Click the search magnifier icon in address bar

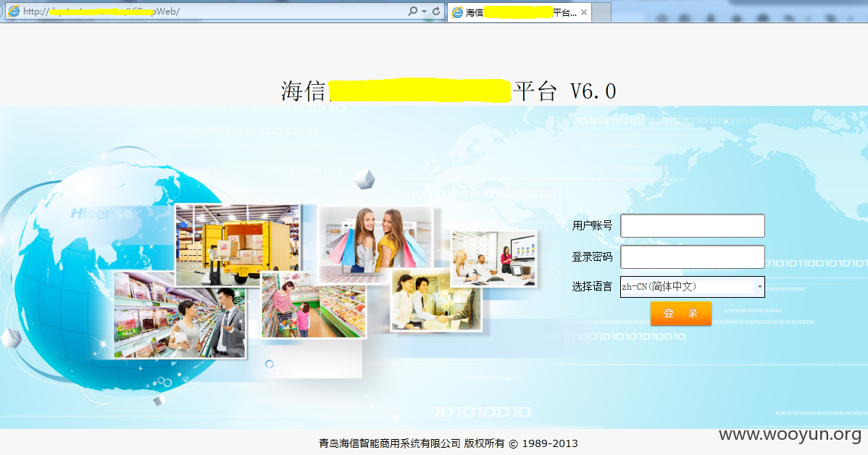[x=412, y=11]
